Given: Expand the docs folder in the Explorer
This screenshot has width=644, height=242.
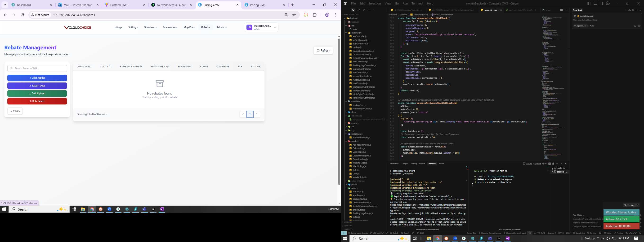Looking at the screenshot, I should pyautogui.click(x=353, y=112).
